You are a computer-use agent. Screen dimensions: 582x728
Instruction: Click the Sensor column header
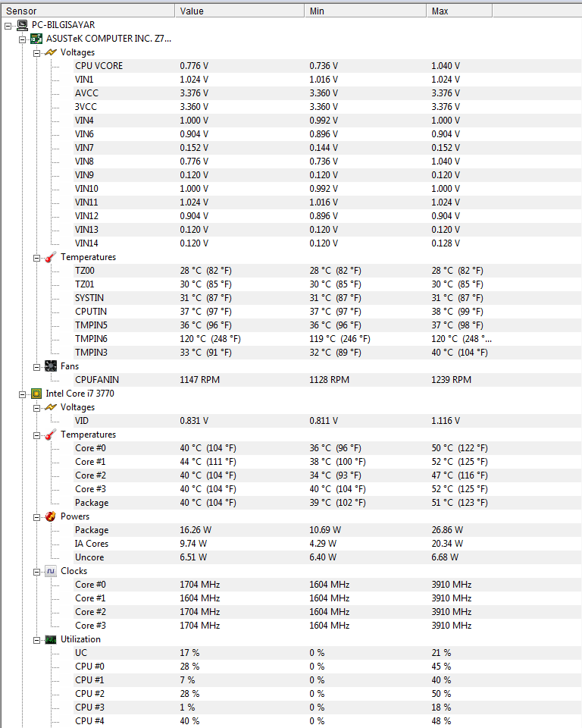pos(88,11)
